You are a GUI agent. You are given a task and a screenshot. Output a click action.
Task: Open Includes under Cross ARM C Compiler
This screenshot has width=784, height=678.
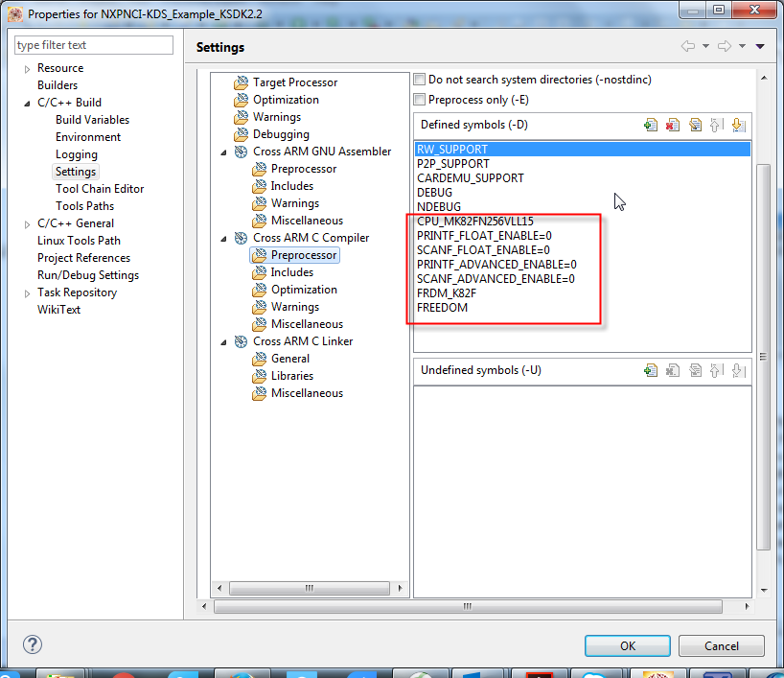point(292,272)
